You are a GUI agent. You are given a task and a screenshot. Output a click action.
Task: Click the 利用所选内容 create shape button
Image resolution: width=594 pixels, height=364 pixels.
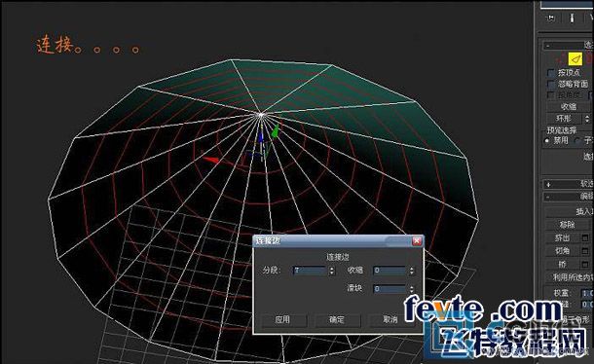coord(570,277)
